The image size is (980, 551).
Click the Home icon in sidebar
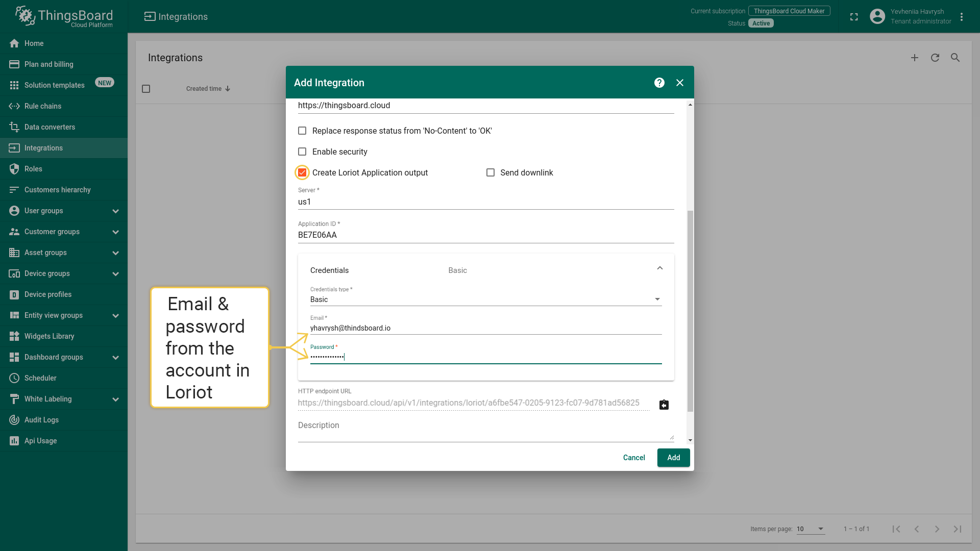coord(14,43)
